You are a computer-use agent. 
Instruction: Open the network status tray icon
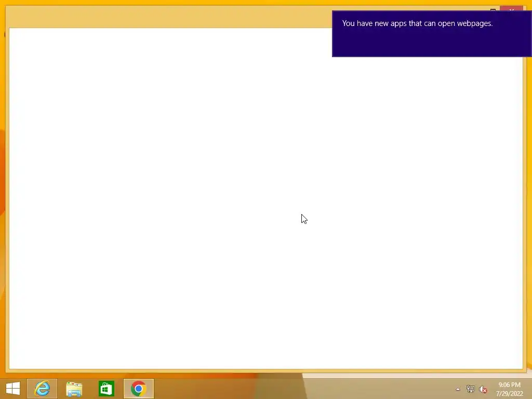[x=470, y=389]
